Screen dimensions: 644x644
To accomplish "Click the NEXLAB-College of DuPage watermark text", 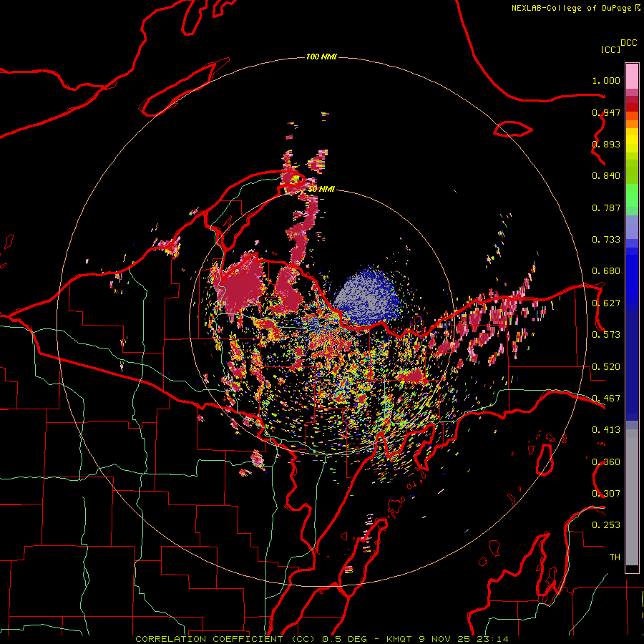I will 576,8.
